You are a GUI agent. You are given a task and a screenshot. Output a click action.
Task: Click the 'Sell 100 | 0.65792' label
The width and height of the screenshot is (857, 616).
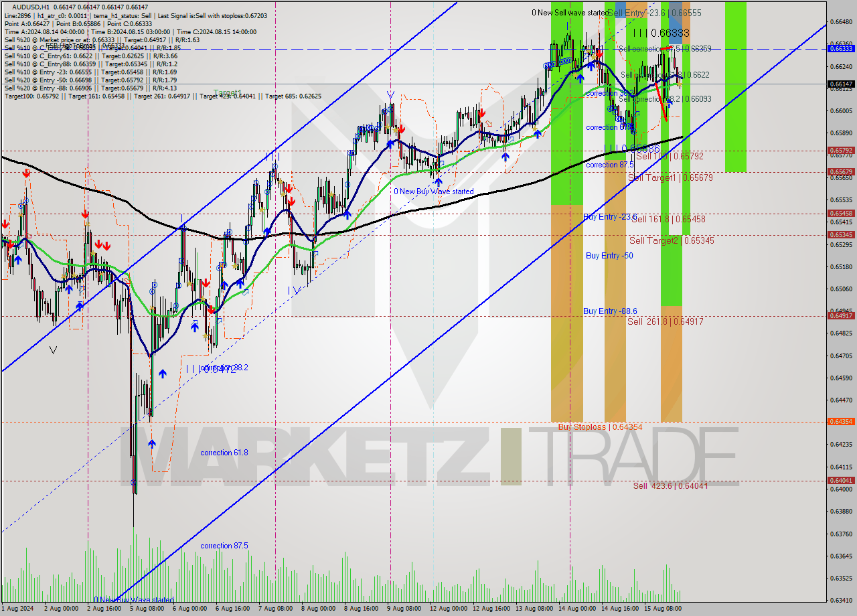tap(670, 156)
